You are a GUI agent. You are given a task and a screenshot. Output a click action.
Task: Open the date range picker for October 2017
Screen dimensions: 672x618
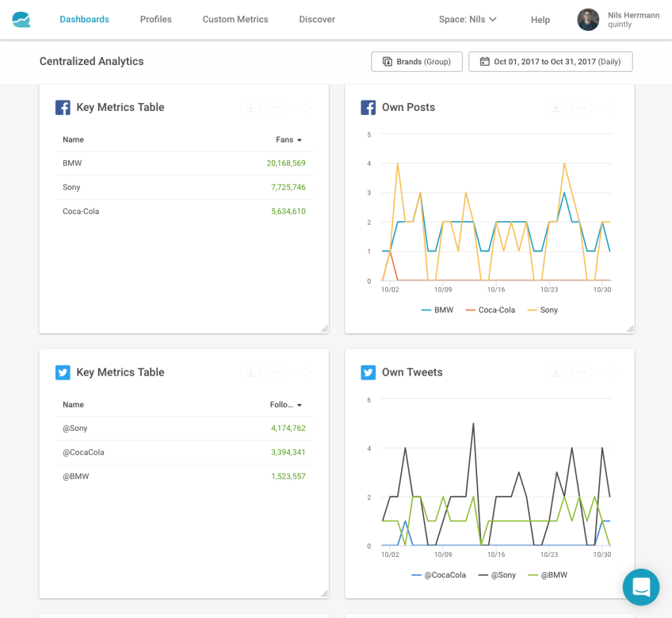point(550,62)
